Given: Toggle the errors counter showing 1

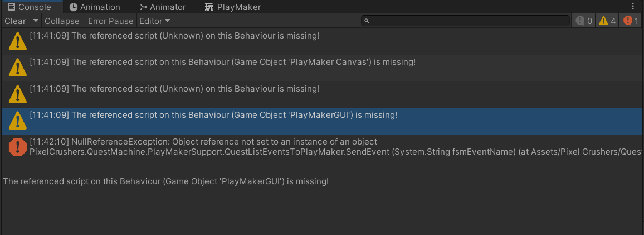Looking at the screenshot, I should 631,21.
